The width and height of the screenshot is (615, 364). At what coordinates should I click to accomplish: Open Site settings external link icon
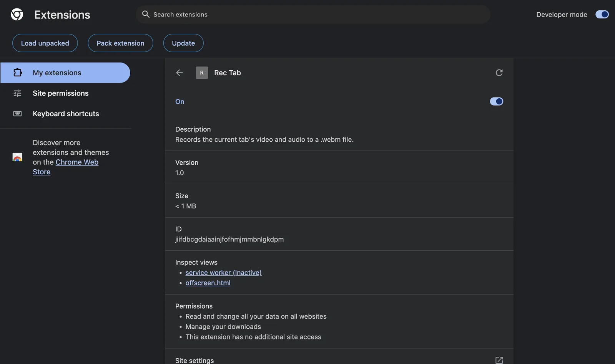point(499,360)
